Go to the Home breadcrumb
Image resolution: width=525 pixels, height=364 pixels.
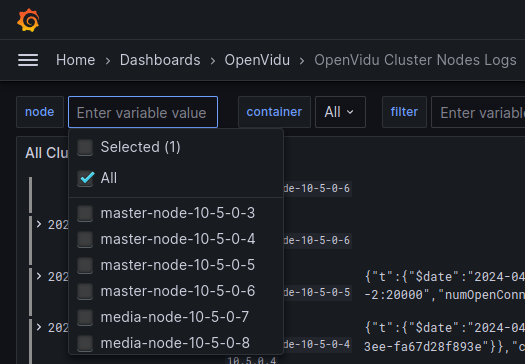pos(75,60)
